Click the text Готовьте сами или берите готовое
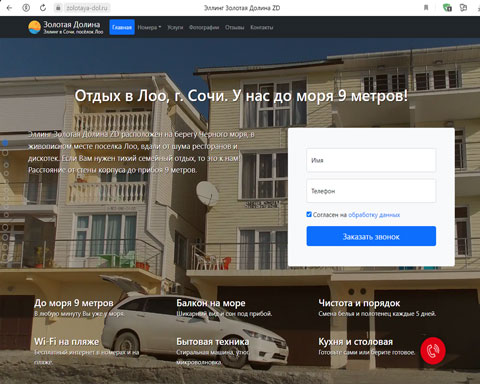 pos(367,352)
